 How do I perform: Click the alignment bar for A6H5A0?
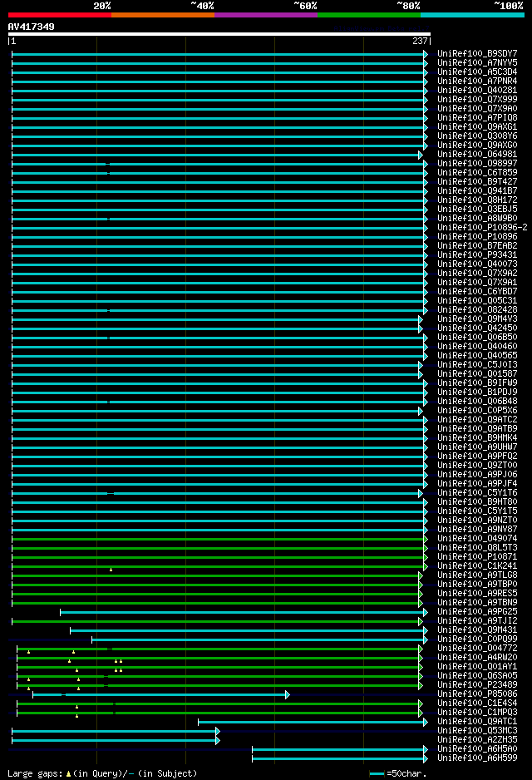pyautogui.click(x=340, y=749)
